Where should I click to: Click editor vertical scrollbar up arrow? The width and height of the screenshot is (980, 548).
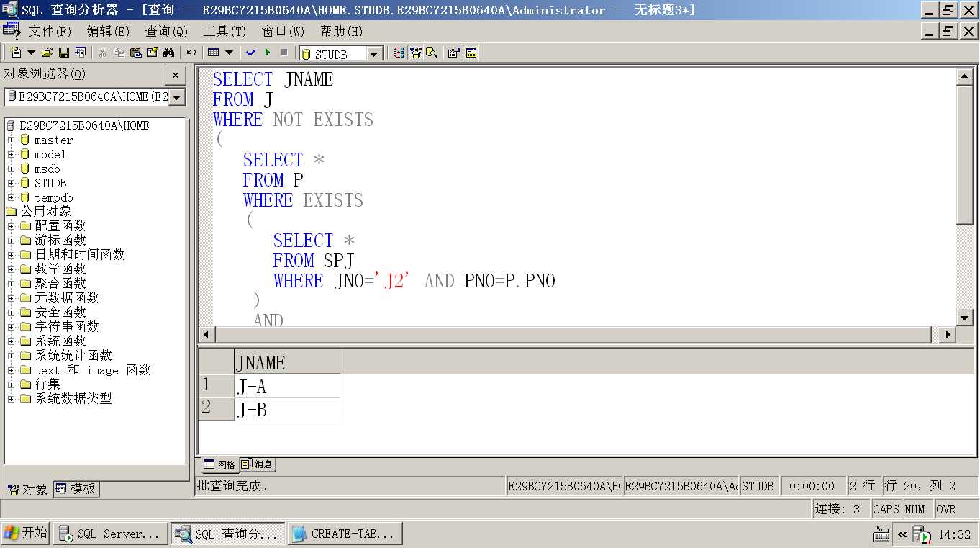point(965,77)
